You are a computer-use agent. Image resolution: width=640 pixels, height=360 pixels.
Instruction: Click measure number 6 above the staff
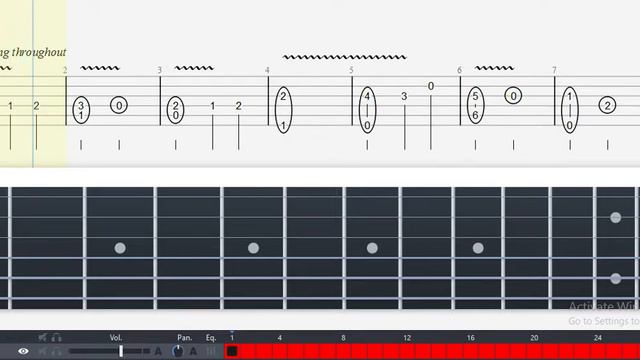coord(459,70)
